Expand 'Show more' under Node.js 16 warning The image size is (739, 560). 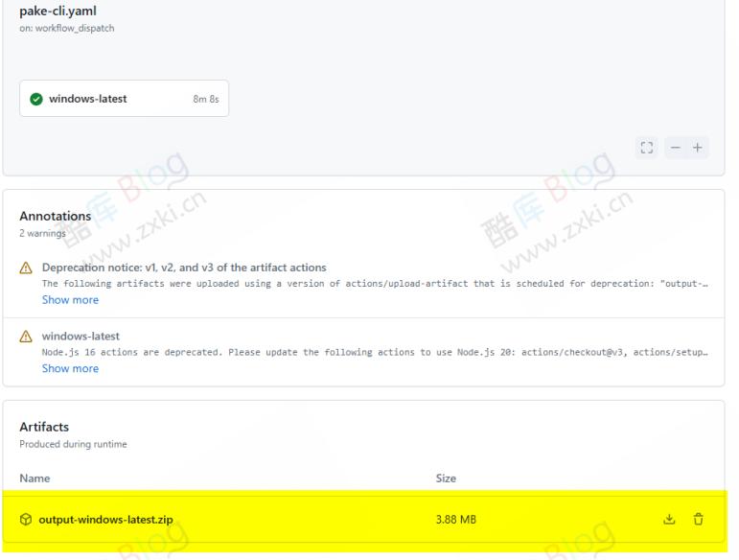(x=70, y=369)
